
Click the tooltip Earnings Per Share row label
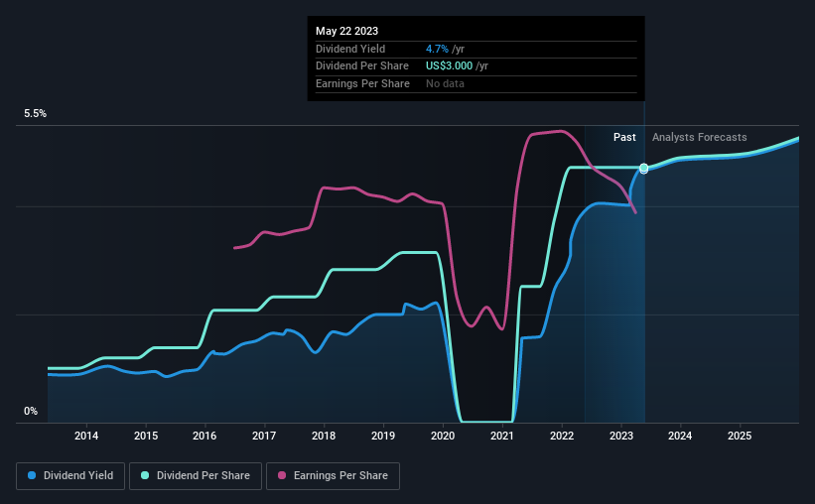point(362,83)
